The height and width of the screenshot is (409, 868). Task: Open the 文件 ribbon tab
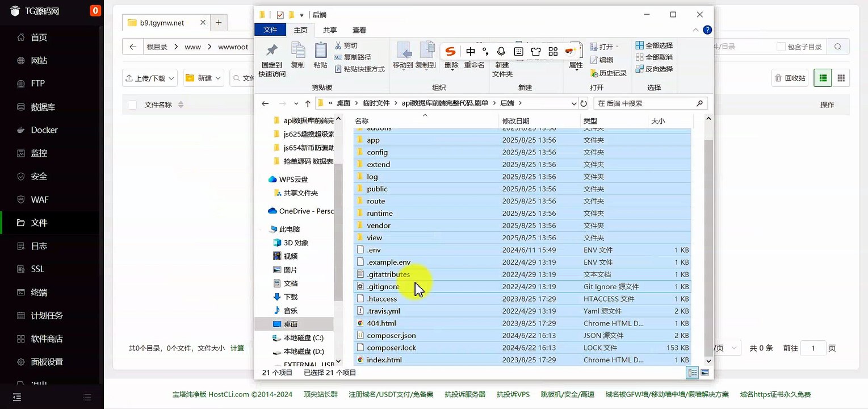click(x=270, y=30)
